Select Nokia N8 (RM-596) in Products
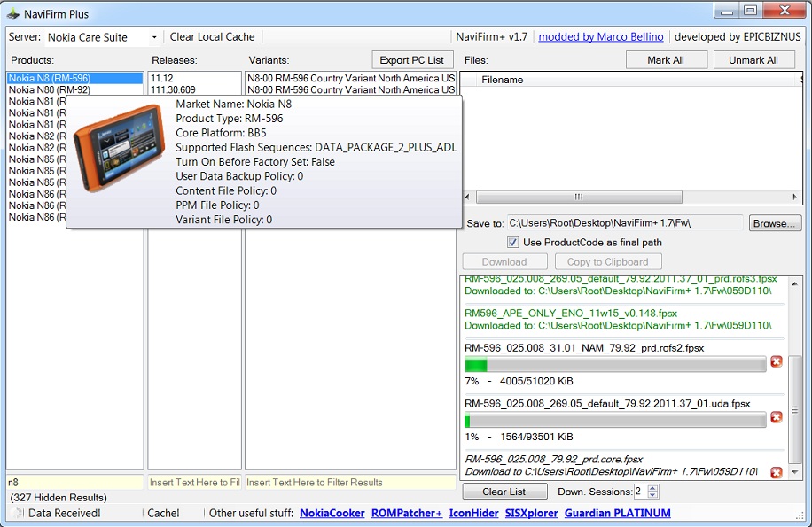Image resolution: width=812 pixels, height=527 pixels. point(75,78)
